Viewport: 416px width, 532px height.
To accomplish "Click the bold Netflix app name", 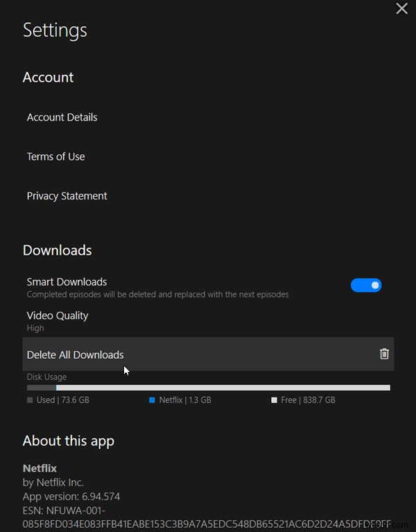I will [40, 468].
